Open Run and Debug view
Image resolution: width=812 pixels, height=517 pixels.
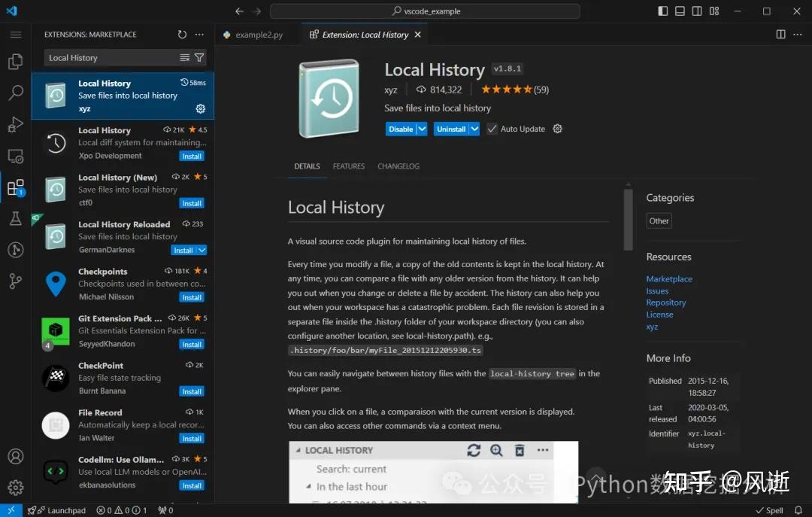tap(16, 124)
